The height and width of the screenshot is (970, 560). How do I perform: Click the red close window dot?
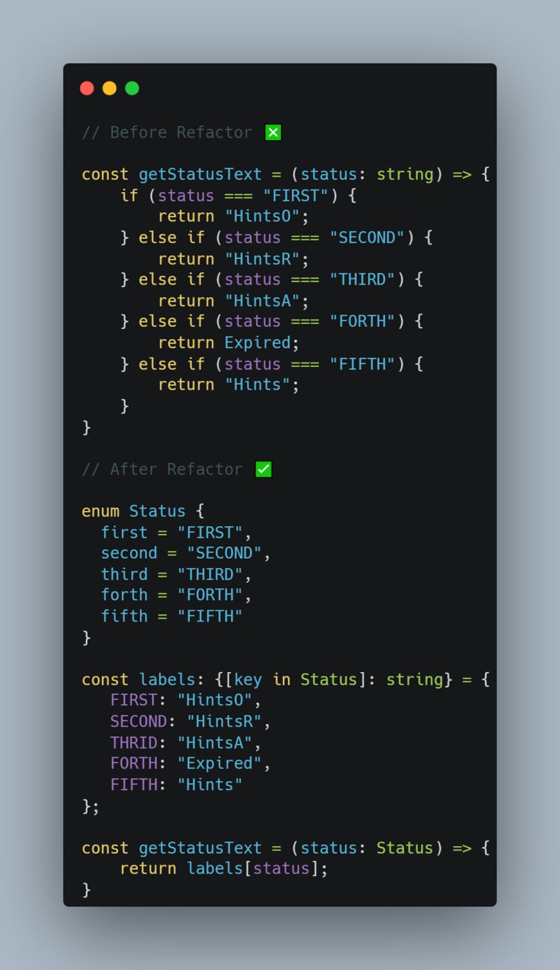click(x=87, y=88)
